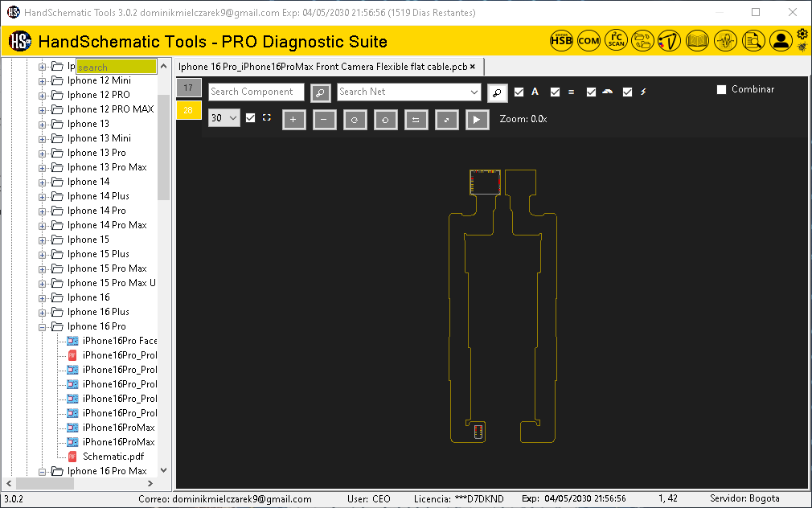This screenshot has height=508, width=812.
Task: Open the schematic manual book icon
Action: [696, 40]
